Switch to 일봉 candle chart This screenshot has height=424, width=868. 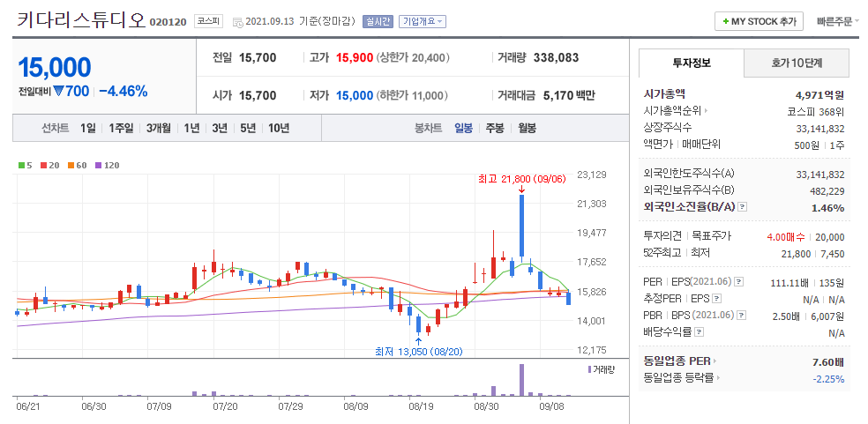point(463,129)
